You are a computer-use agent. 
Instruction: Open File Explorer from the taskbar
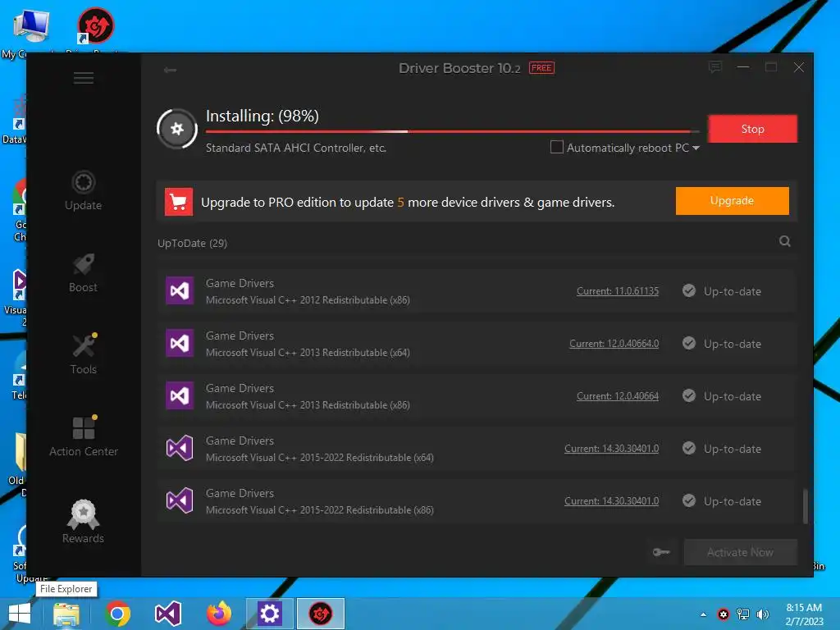pyautogui.click(x=66, y=614)
